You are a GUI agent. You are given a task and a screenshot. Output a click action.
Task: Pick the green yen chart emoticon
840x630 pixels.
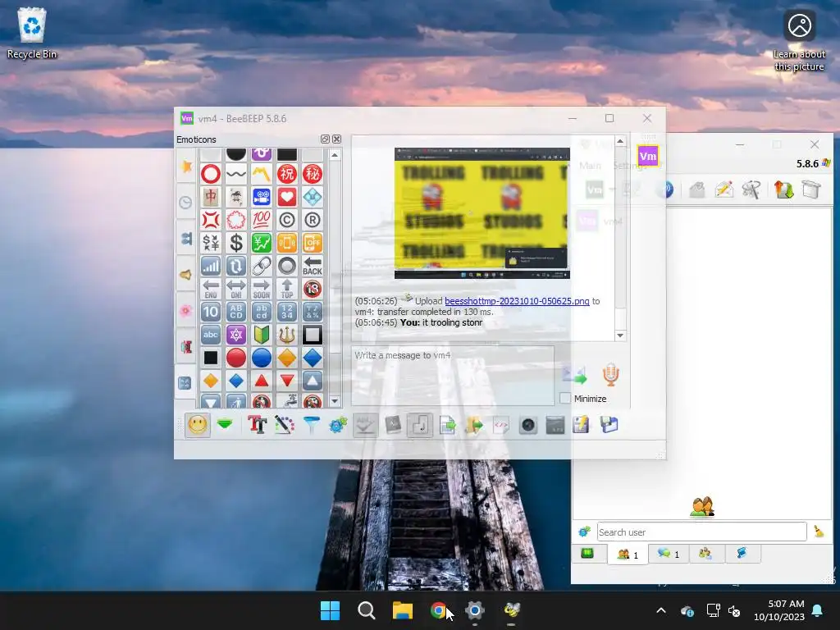(x=262, y=243)
